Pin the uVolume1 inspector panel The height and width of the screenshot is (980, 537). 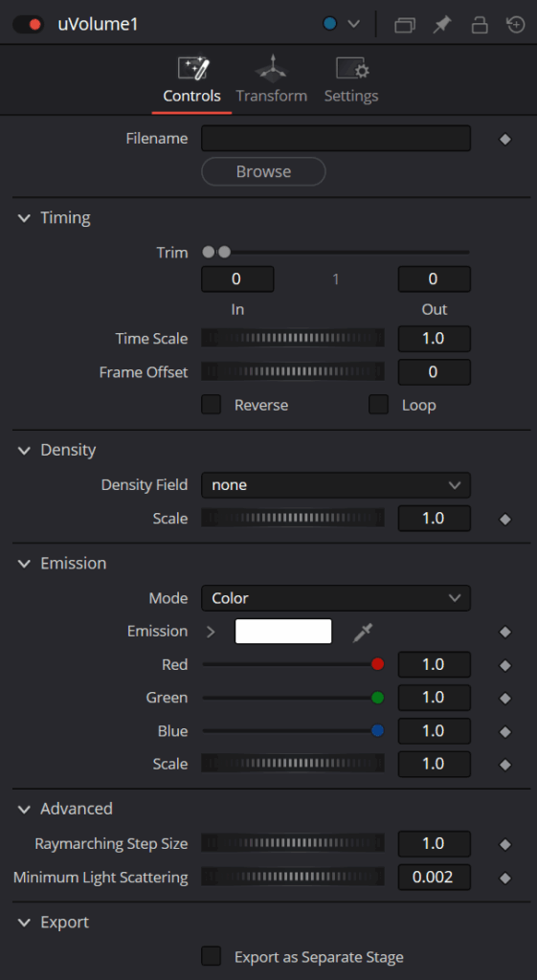(442, 25)
